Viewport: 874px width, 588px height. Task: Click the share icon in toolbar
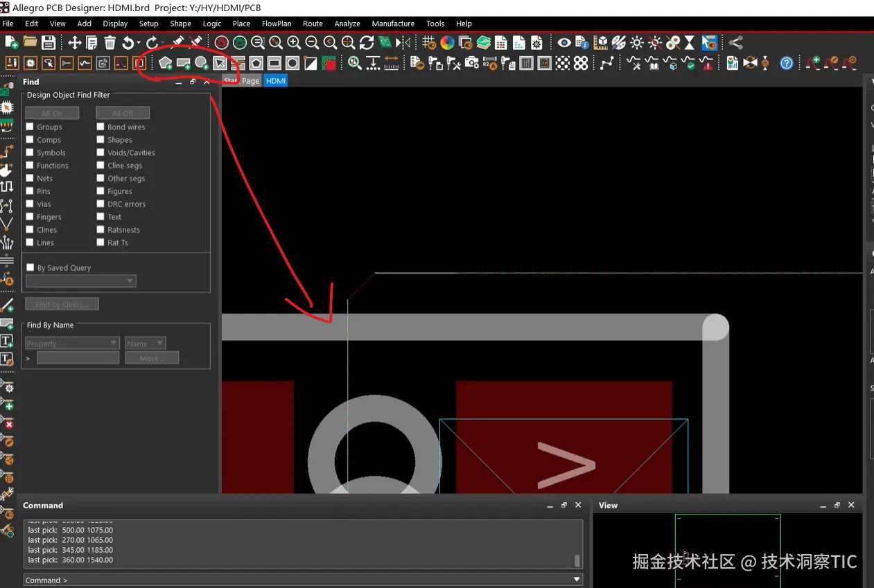tap(735, 42)
